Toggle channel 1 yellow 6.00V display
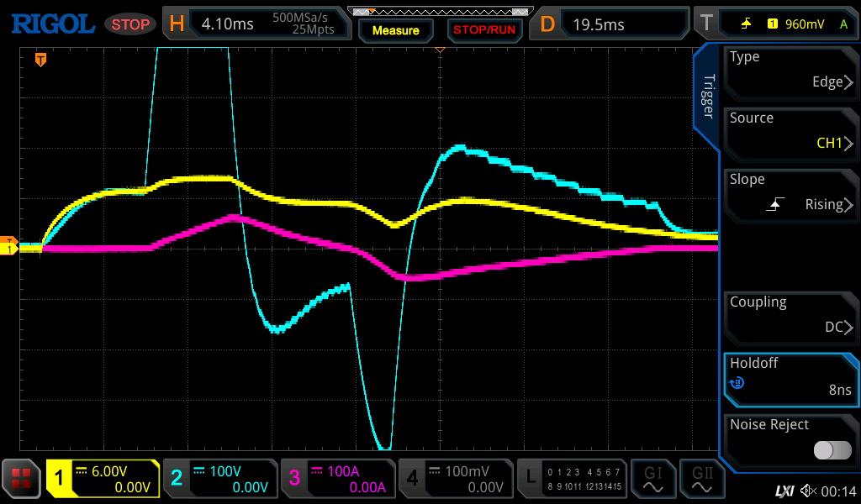Image resolution: width=861 pixels, height=504 pixels. pos(103,479)
